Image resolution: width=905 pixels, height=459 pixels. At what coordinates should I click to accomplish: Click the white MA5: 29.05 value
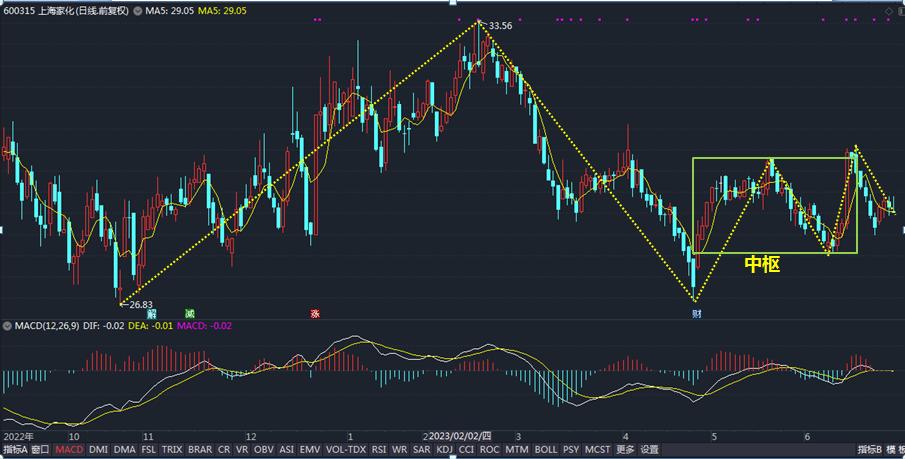point(170,11)
